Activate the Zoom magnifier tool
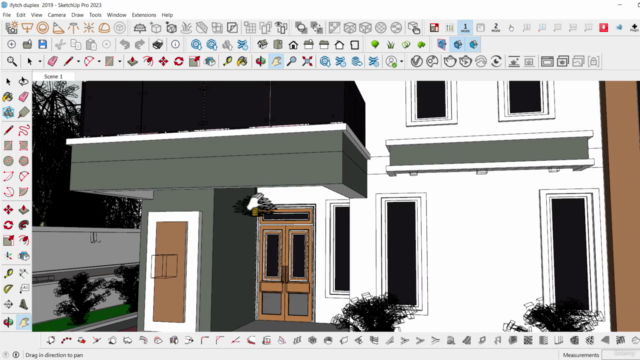 click(291, 62)
